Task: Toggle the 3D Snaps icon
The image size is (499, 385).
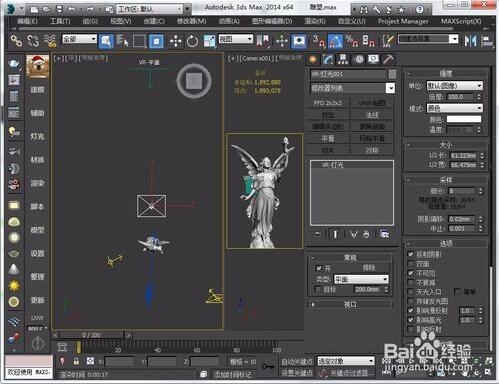Action: [x=319, y=41]
